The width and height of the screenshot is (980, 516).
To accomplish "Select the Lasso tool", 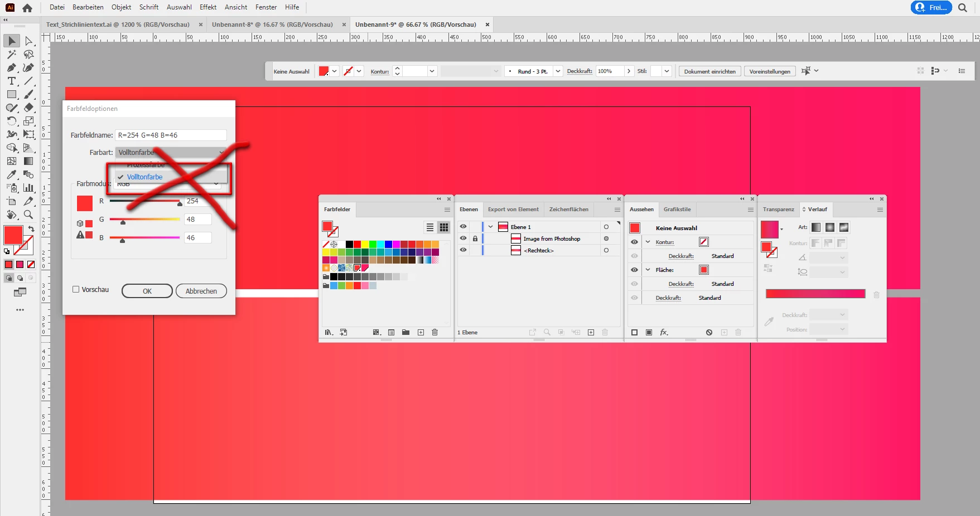I will 29,55.
